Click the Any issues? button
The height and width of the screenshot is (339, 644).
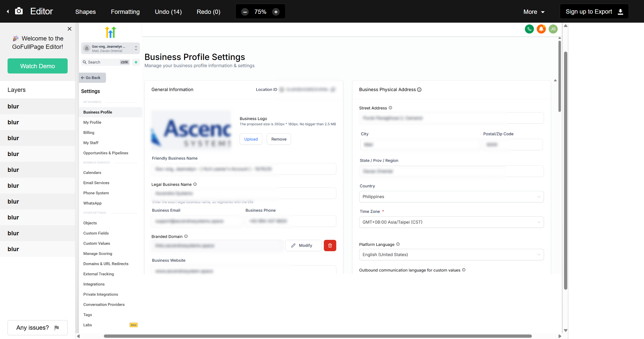point(37,328)
